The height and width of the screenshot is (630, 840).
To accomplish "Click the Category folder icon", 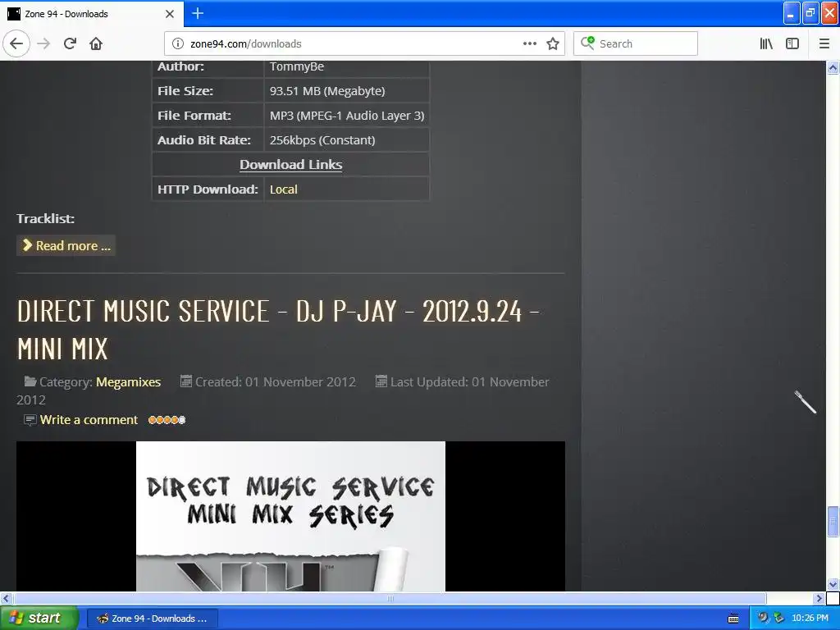I will tap(30, 381).
